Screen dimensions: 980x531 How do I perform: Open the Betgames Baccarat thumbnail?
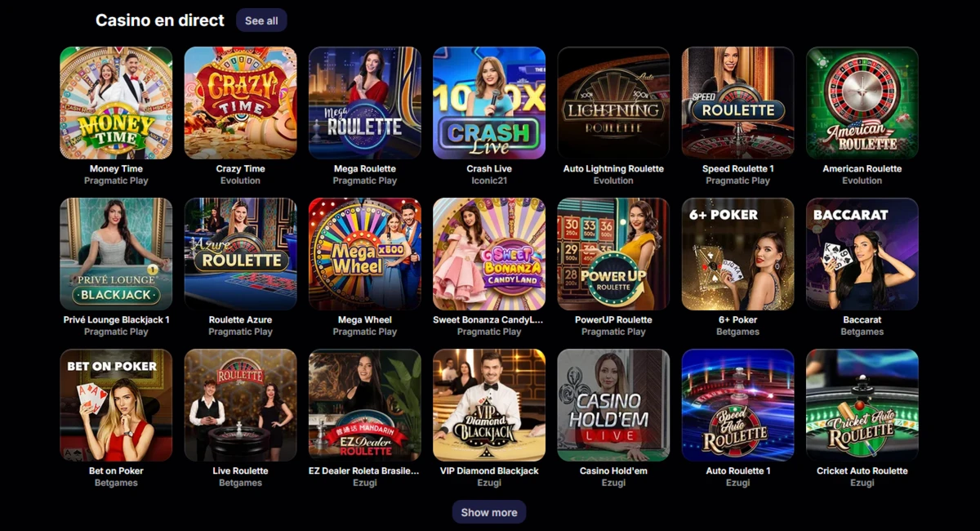(x=862, y=254)
